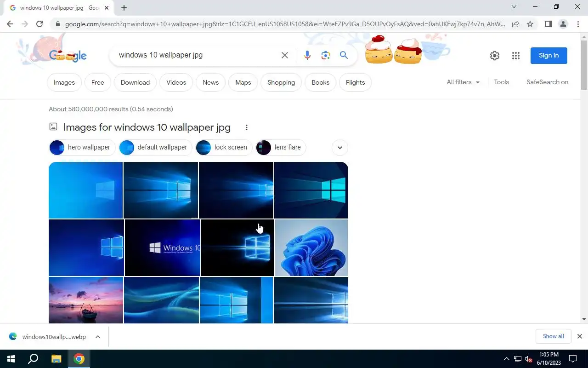Image resolution: width=588 pixels, height=368 pixels.
Task: Bookmark this page with the star icon
Action: point(530,24)
